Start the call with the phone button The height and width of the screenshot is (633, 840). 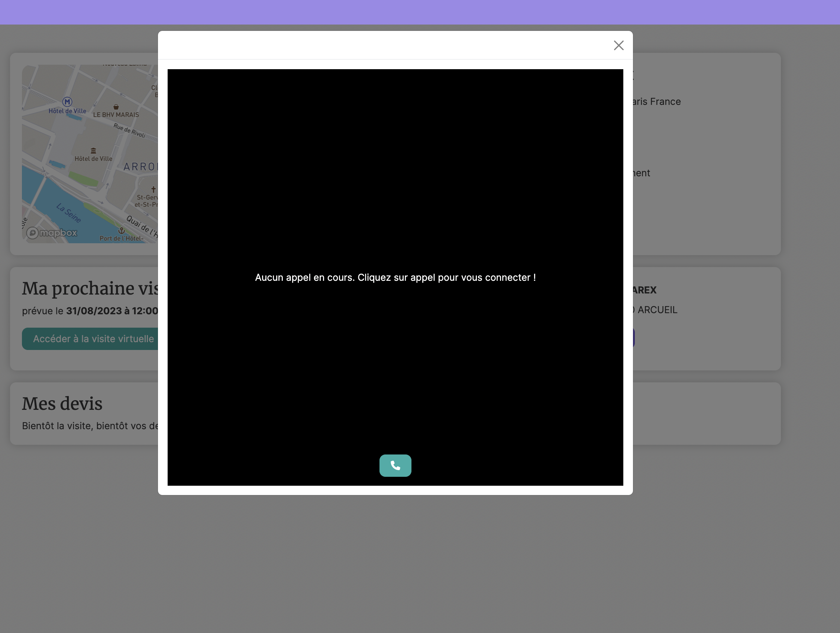395,465
